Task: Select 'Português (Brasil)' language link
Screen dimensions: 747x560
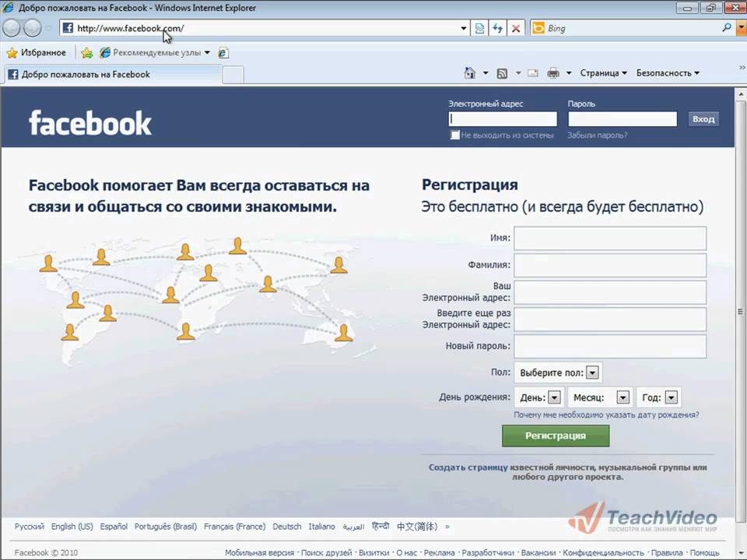Action: pos(165,527)
